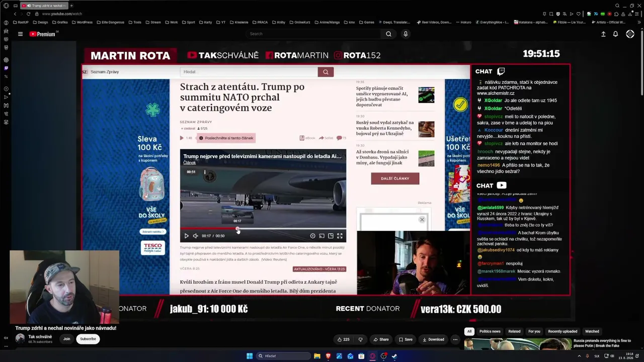
Task: Click the SLK keyboard language indicator
Action: [597, 356]
